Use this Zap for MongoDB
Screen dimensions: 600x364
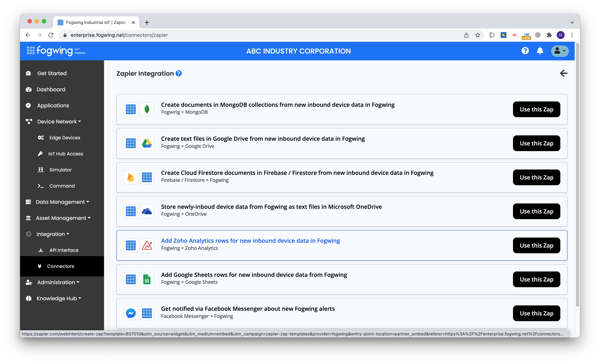pyautogui.click(x=536, y=109)
